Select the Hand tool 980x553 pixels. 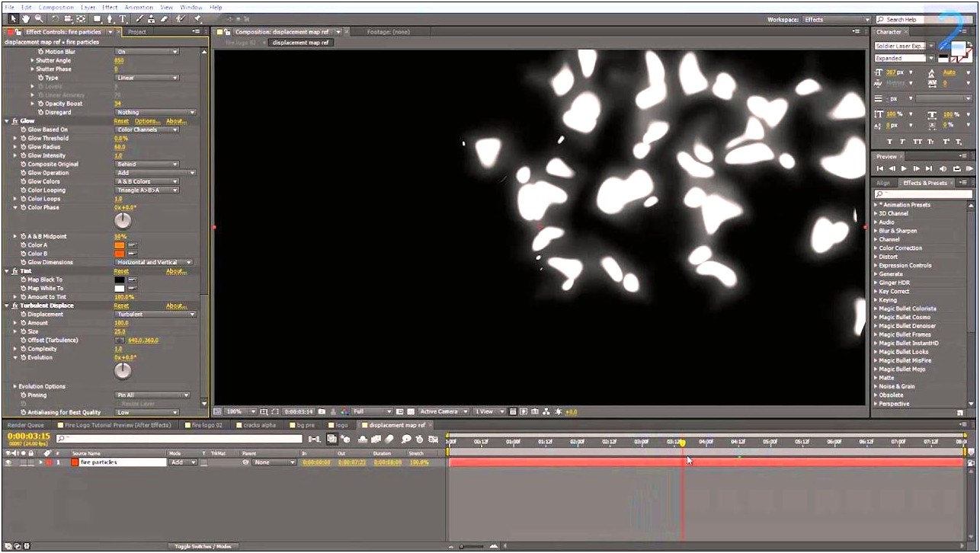[x=25, y=18]
